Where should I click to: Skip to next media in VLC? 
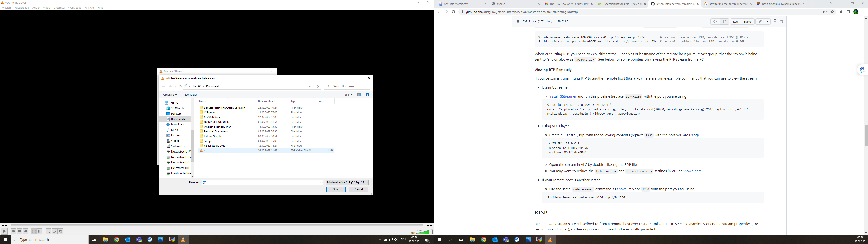(25, 231)
